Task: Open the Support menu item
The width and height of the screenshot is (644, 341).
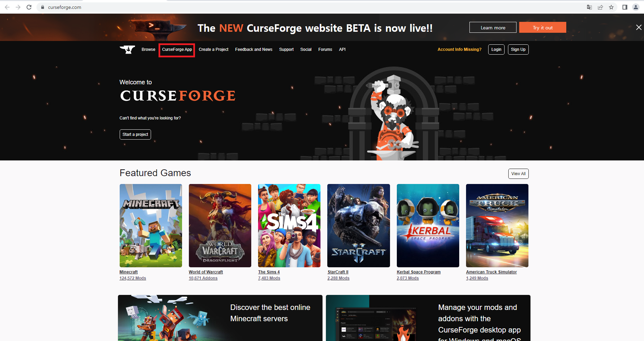Action: pyautogui.click(x=286, y=49)
